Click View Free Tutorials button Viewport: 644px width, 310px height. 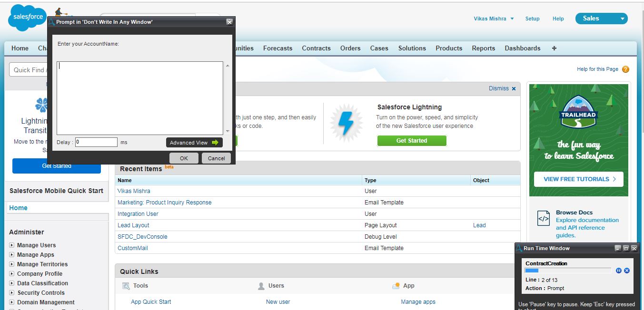(x=579, y=179)
